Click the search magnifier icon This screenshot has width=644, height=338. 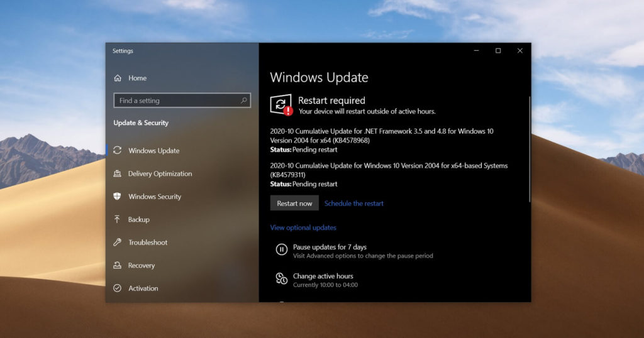(243, 100)
